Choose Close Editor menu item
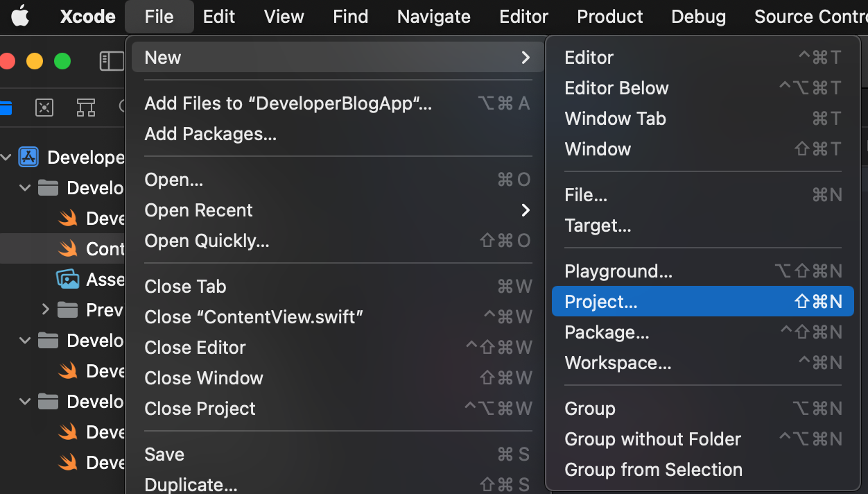 tap(337, 348)
